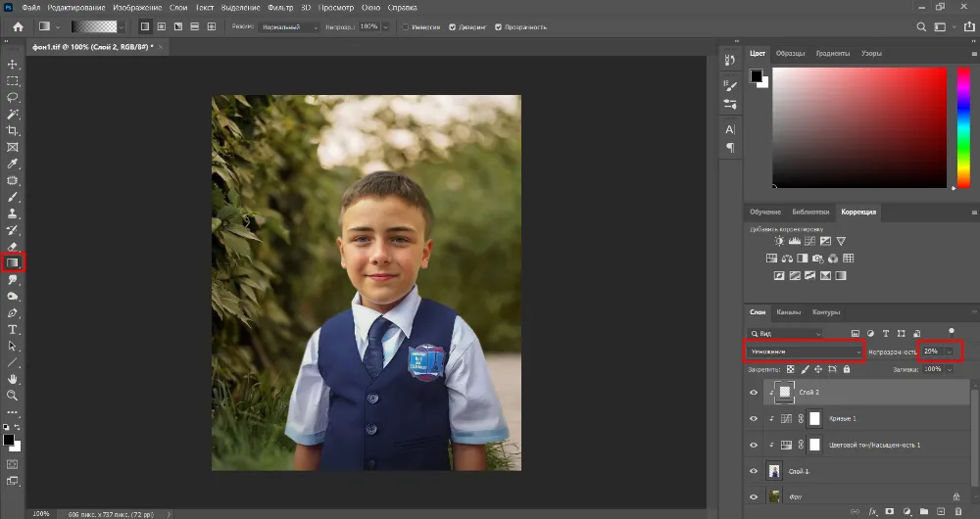Switch to the Каналы tab
The height and width of the screenshot is (519, 980).
point(788,312)
